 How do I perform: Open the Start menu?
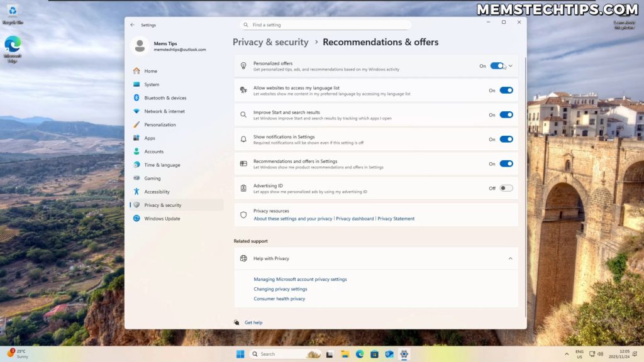pyautogui.click(x=239, y=354)
